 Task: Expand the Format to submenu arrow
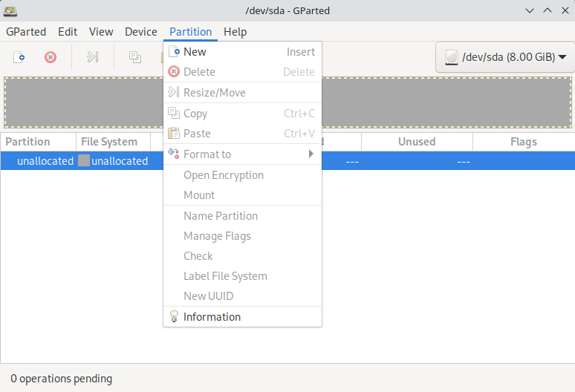311,154
